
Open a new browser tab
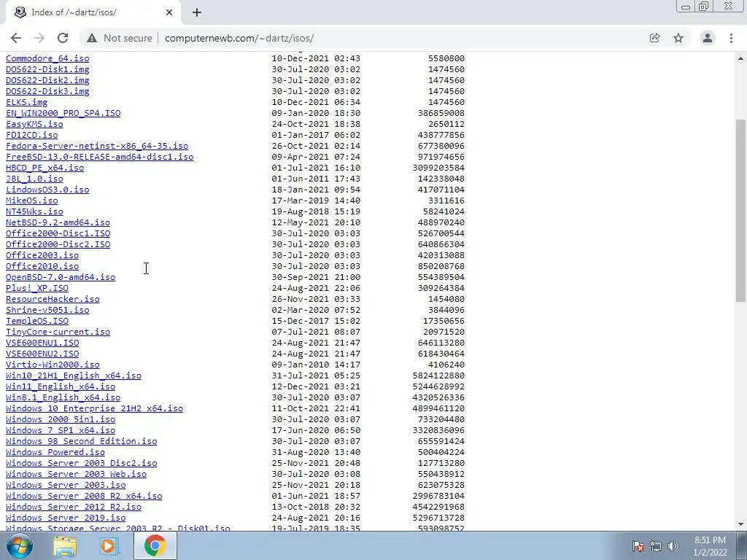click(x=197, y=12)
